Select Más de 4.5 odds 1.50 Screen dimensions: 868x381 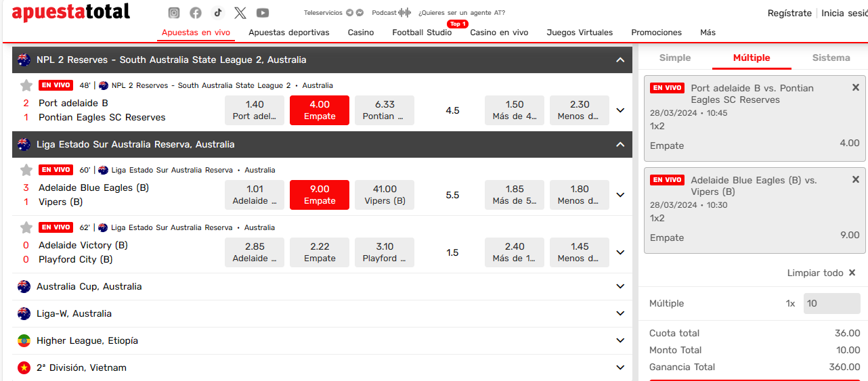click(x=515, y=110)
